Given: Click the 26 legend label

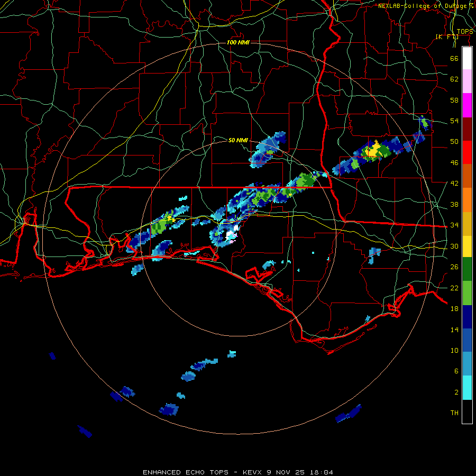Looking at the screenshot, I should [x=454, y=267].
